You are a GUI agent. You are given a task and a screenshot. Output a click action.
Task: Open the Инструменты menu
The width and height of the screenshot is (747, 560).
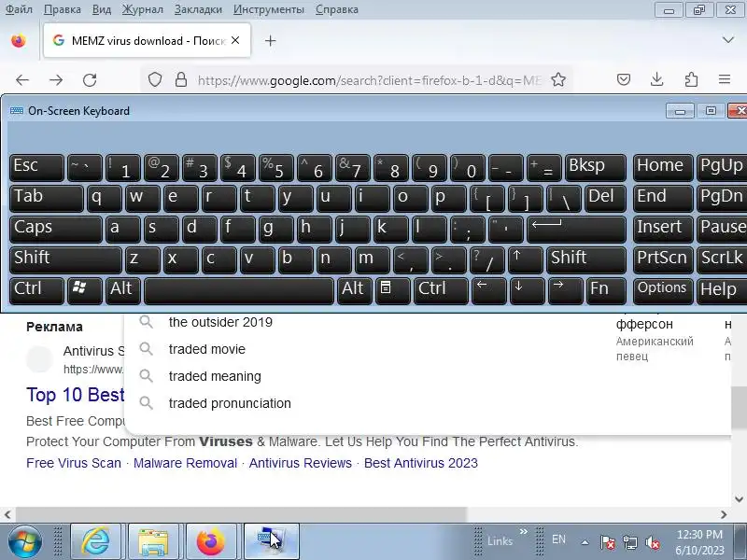pos(269,9)
